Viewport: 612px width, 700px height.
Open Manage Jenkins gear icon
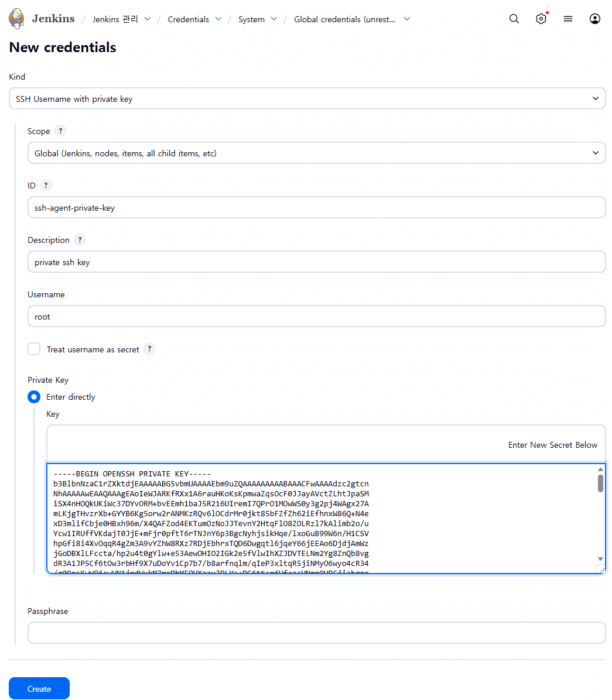click(x=541, y=19)
